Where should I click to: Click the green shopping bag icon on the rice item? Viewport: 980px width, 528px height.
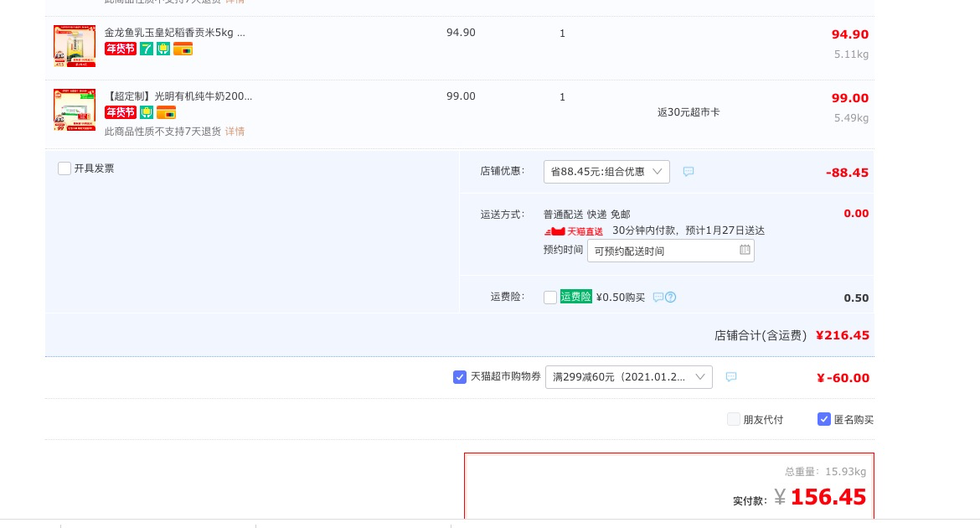[163, 49]
